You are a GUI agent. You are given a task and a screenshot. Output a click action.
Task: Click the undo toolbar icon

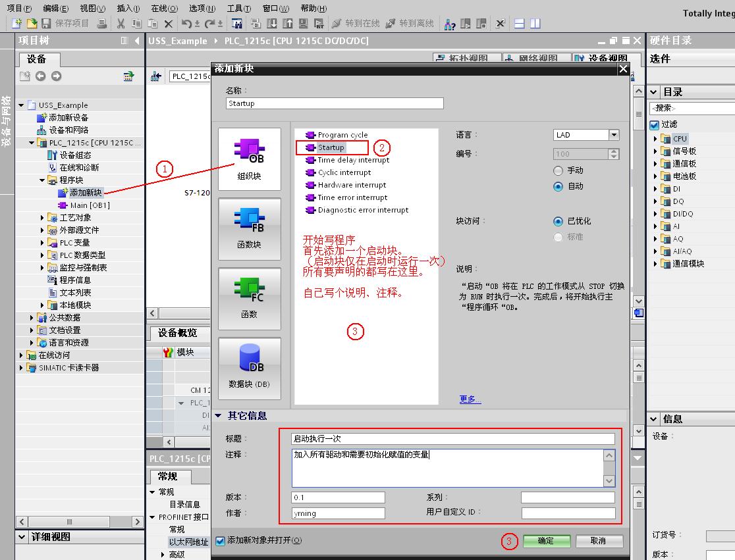[186, 24]
